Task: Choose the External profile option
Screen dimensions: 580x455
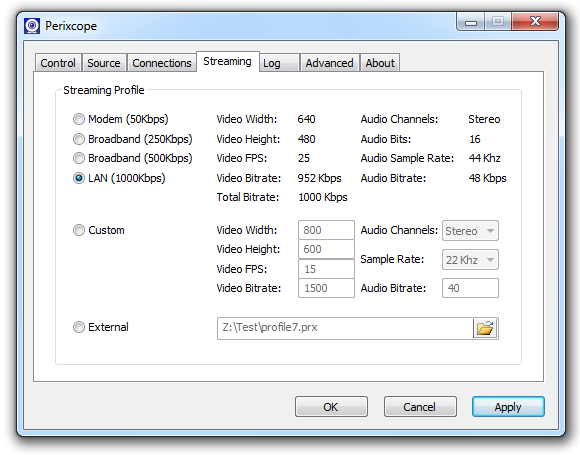Action: point(101,327)
